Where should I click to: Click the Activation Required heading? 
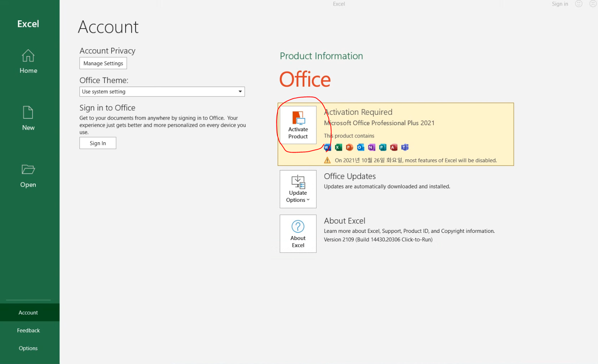click(x=358, y=112)
